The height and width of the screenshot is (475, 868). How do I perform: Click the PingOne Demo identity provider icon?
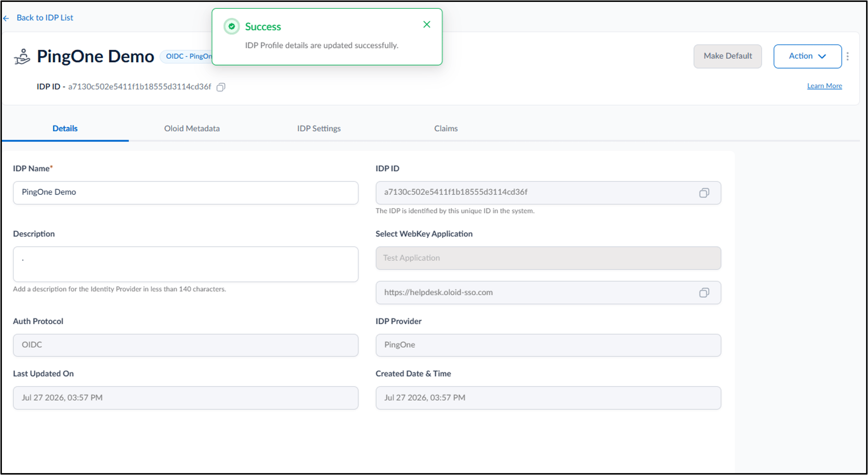(x=22, y=56)
